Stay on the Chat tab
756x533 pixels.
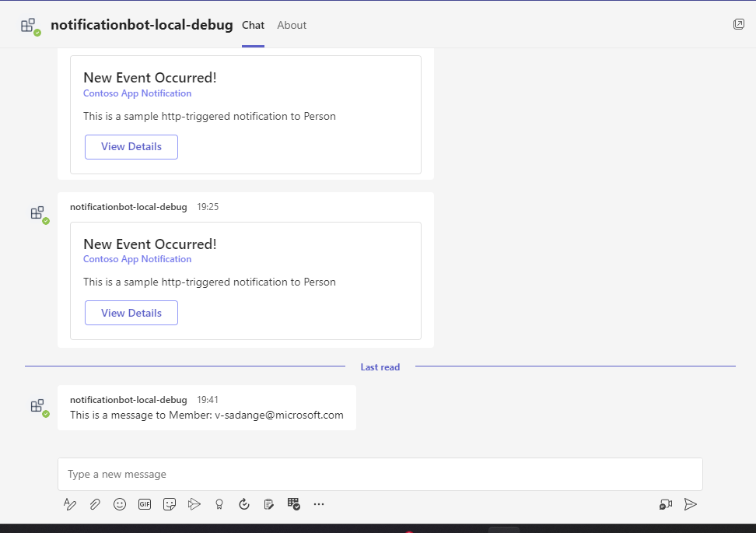point(253,25)
